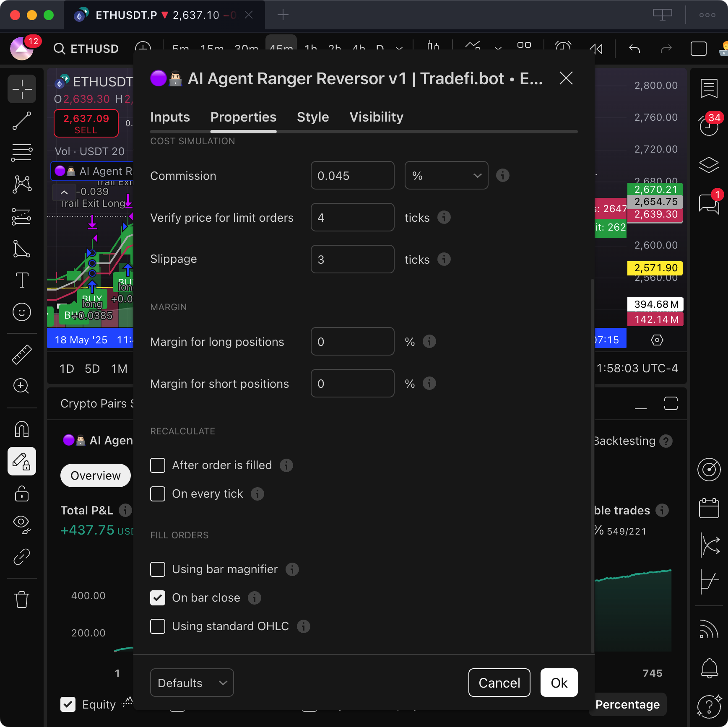Enable 'After order is filled' recalculation
Screen dimensions: 728x727
tap(158, 465)
